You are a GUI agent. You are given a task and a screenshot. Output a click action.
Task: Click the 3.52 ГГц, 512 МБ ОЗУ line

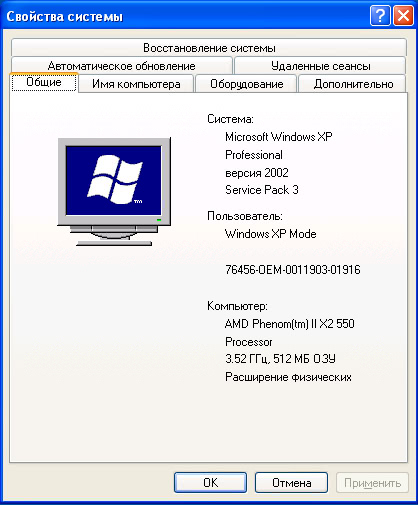point(280,359)
